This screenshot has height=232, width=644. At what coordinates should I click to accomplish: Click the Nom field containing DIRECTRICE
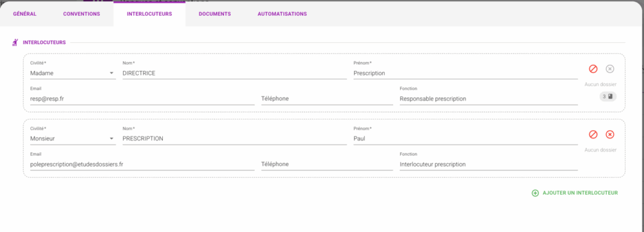click(235, 73)
